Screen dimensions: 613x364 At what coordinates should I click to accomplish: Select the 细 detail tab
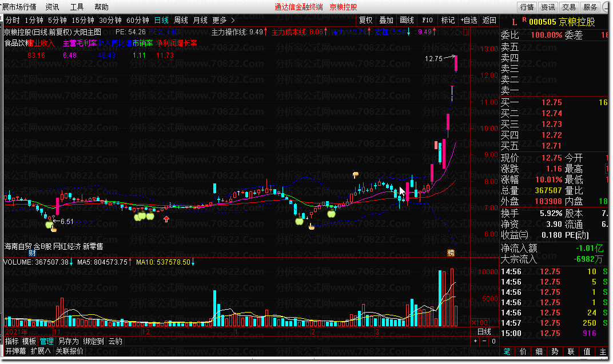pos(539,351)
